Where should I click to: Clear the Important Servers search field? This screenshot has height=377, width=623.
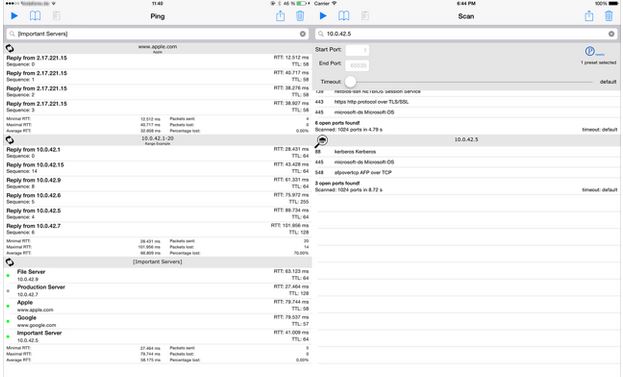[x=303, y=34]
